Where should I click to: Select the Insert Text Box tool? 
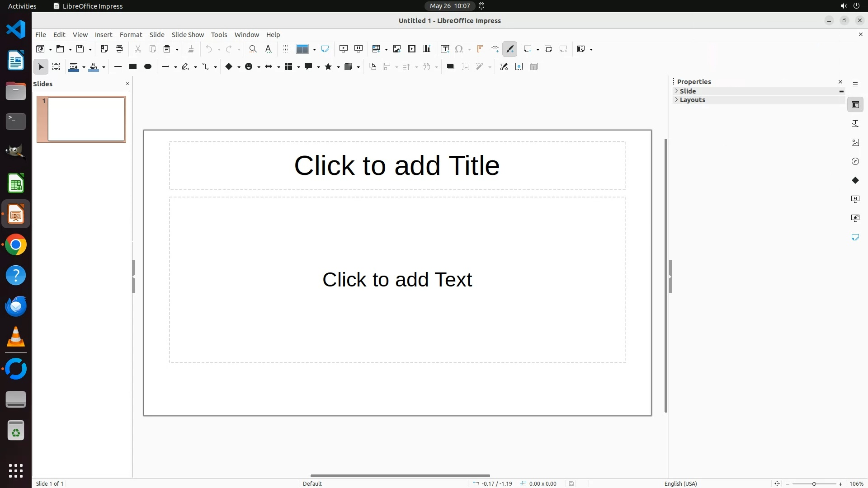click(x=445, y=49)
